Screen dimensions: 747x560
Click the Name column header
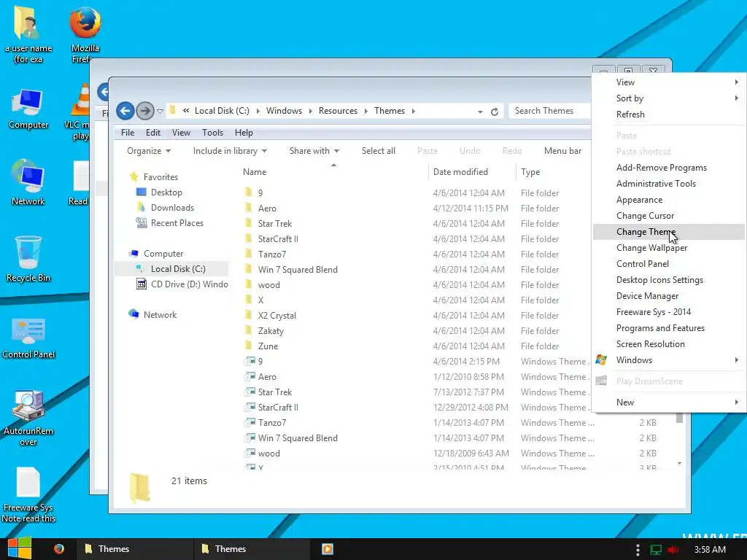click(x=333, y=172)
